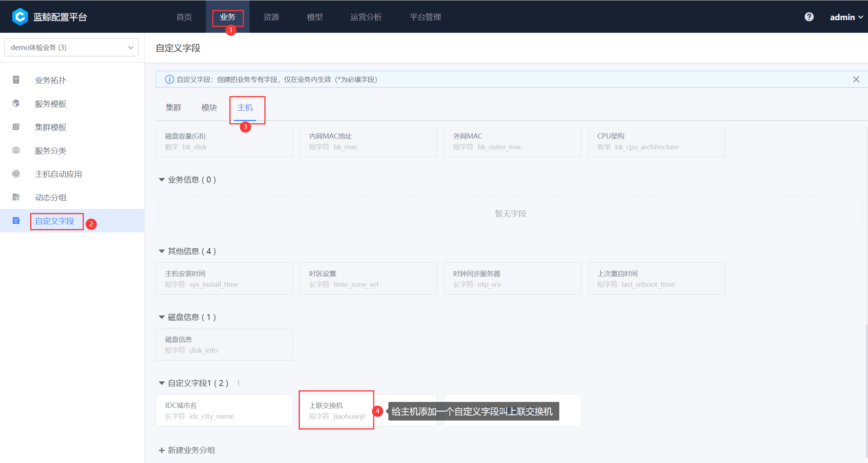Screen dimensions: 868x463
Task: Open the demo体验业务 business selector dropdown
Action: click(x=71, y=47)
